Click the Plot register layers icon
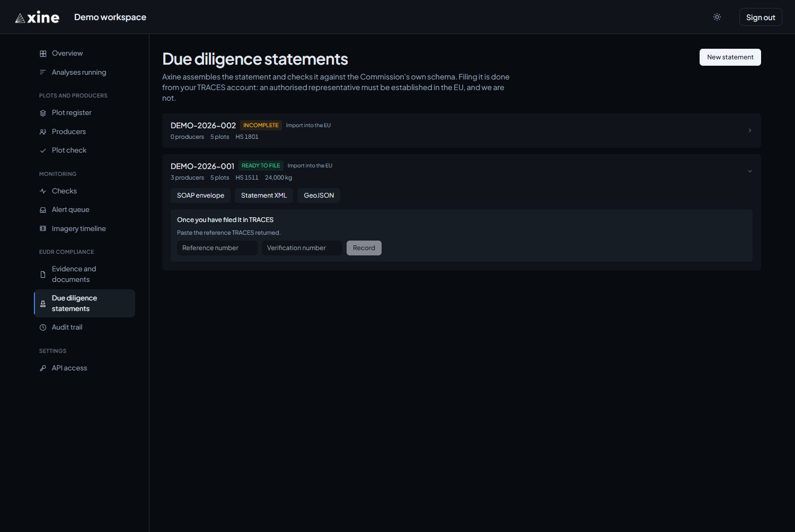This screenshot has width=795, height=532. pyautogui.click(x=43, y=113)
